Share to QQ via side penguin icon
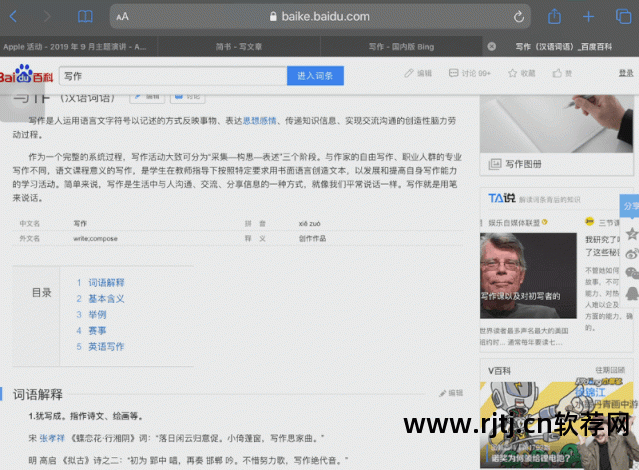Image resolution: width=639 pixels, height=470 pixels. [632, 293]
